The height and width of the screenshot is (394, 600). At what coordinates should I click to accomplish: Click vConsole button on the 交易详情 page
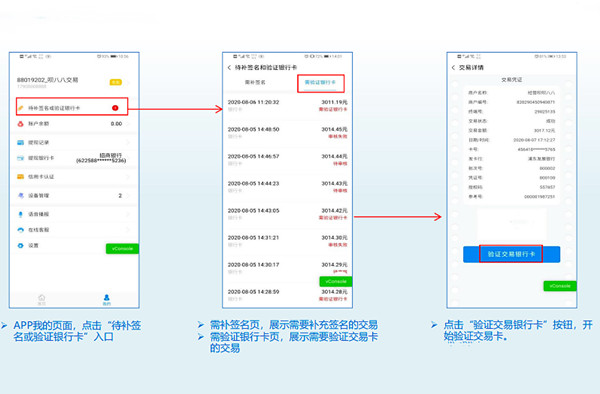(x=560, y=286)
